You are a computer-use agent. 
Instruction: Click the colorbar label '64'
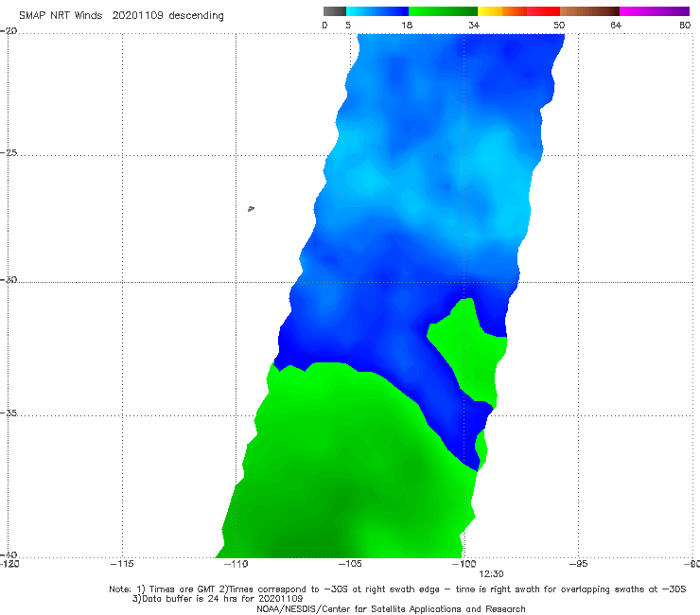(x=616, y=25)
